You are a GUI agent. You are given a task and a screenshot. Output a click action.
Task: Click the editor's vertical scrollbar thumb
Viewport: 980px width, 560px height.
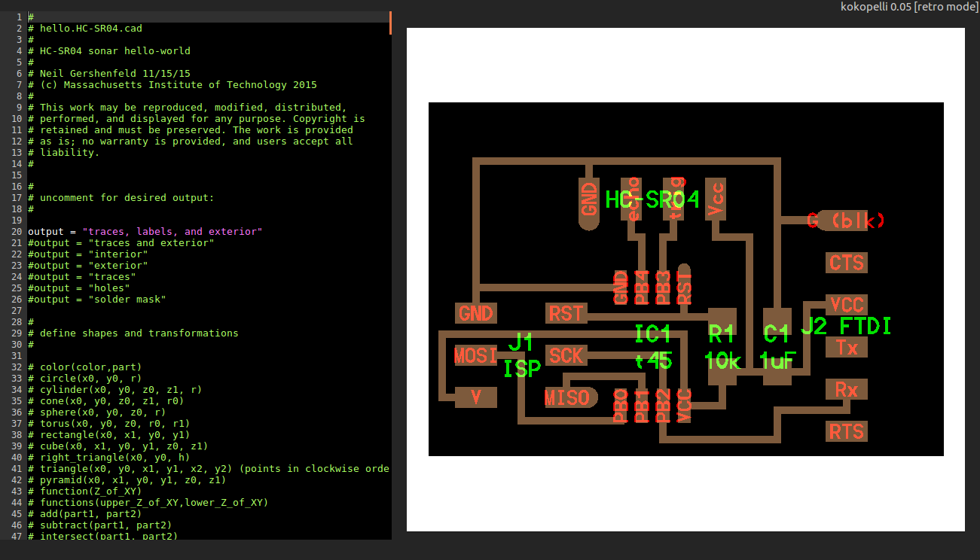point(390,23)
